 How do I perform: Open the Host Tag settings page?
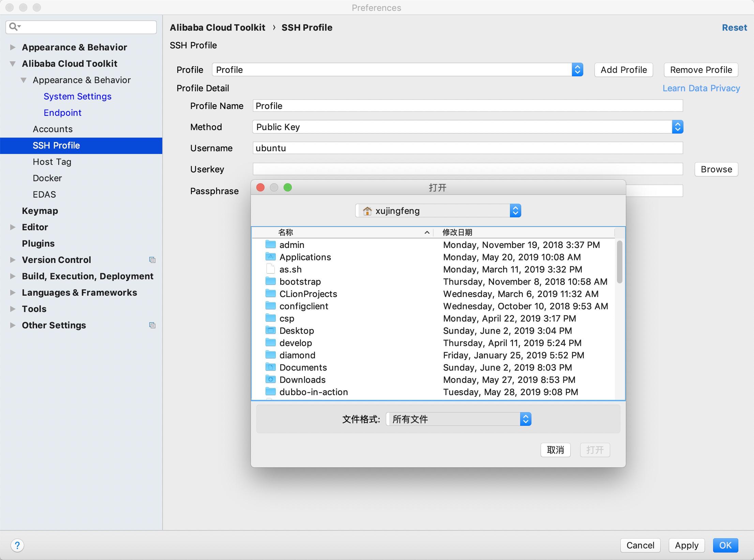coord(52,162)
